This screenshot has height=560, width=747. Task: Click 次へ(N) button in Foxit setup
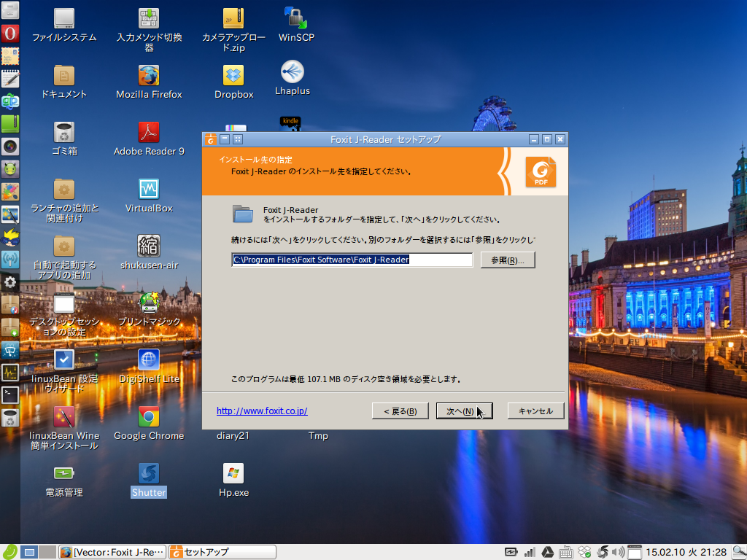tap(464, 411)
